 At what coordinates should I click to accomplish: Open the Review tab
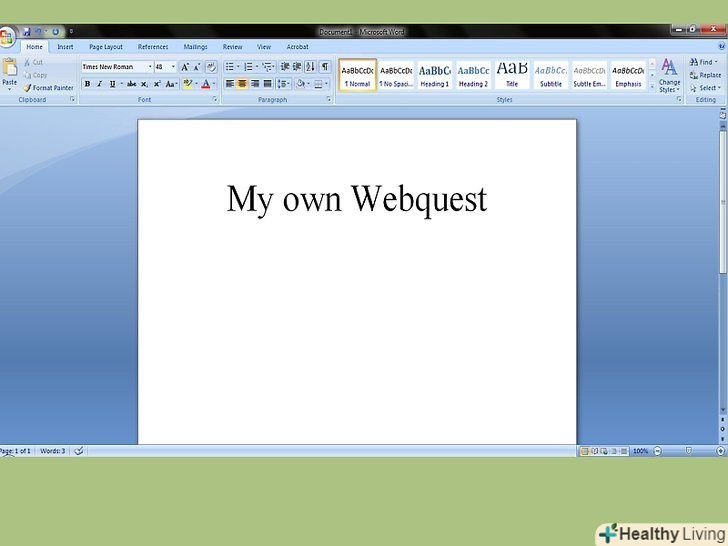pyautogui.click(x=232, y=47)
